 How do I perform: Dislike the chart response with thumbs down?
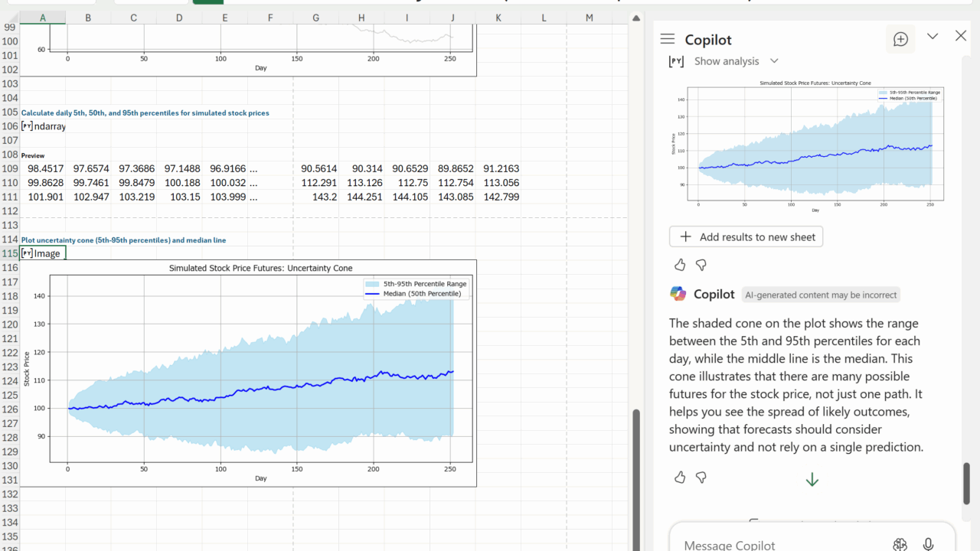pyautogui.click(x=701, y=265)
